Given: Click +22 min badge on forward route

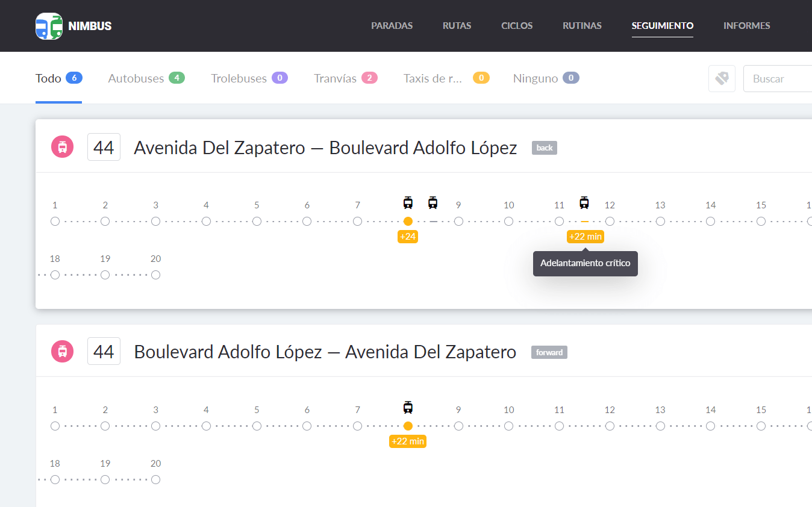Looking at the screenshot, I should coord(408,441).
